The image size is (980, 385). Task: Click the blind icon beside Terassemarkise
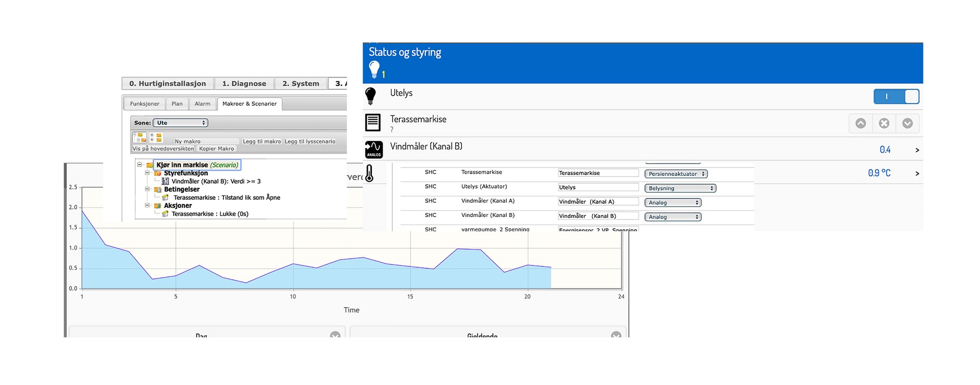pos(373,122)
